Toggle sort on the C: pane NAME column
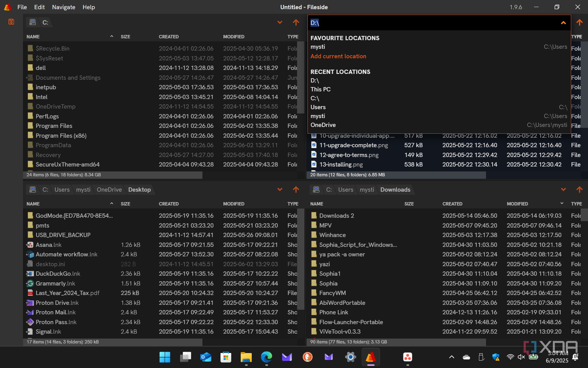This screenshot has height=368, width=588. [x=70, y=36]
